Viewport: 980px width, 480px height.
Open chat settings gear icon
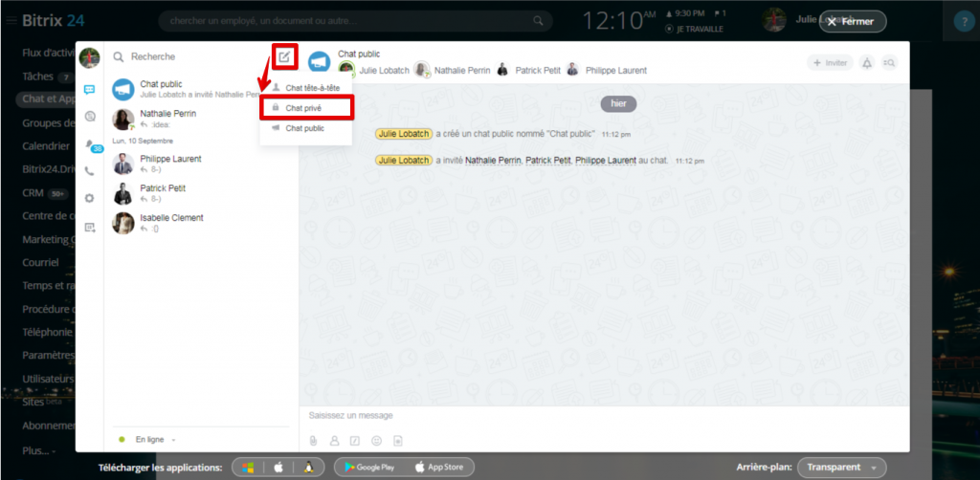(89, 198)
